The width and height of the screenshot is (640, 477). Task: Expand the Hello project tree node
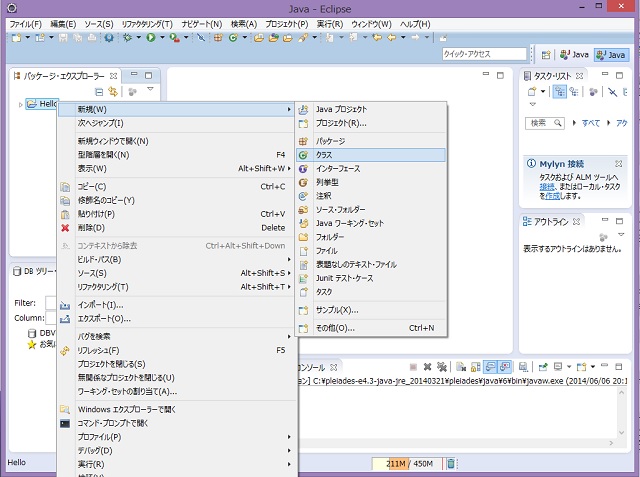point(20,105)
